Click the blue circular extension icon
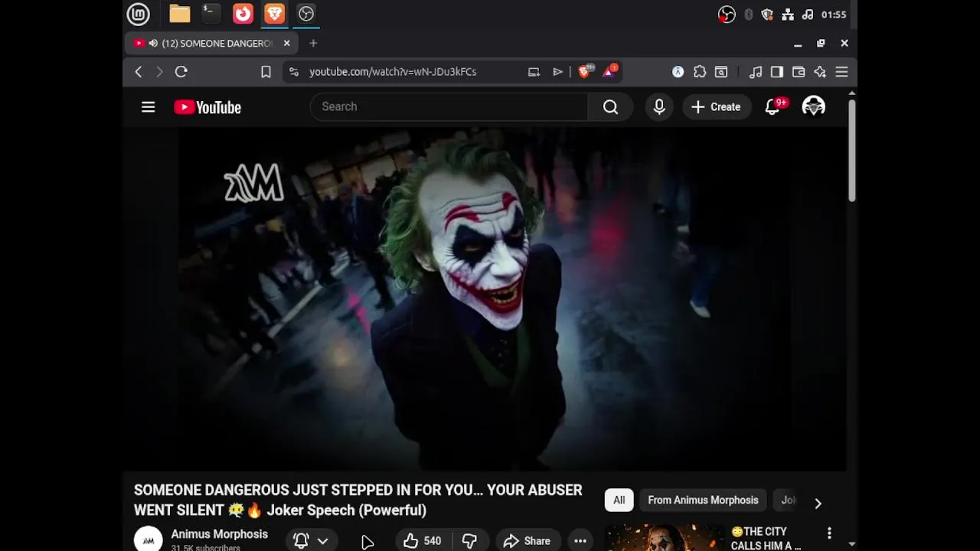Screen dimensions: 980x551 tap(678, 72)
